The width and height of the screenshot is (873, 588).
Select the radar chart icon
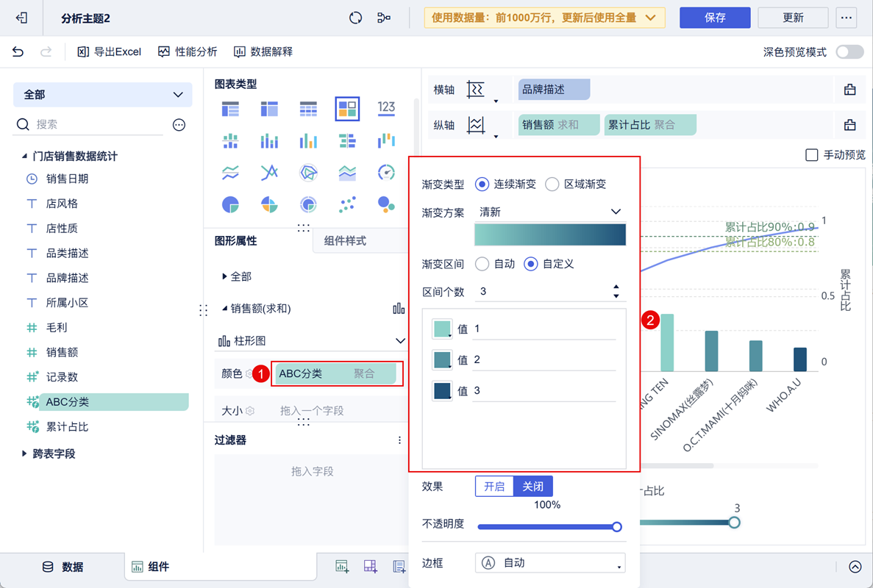click(308, 173)
